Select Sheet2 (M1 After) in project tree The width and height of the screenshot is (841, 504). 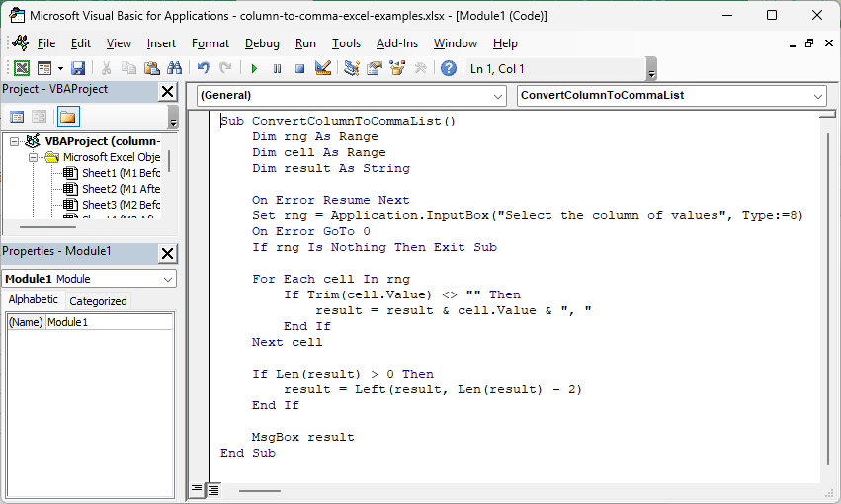(121, 189)
